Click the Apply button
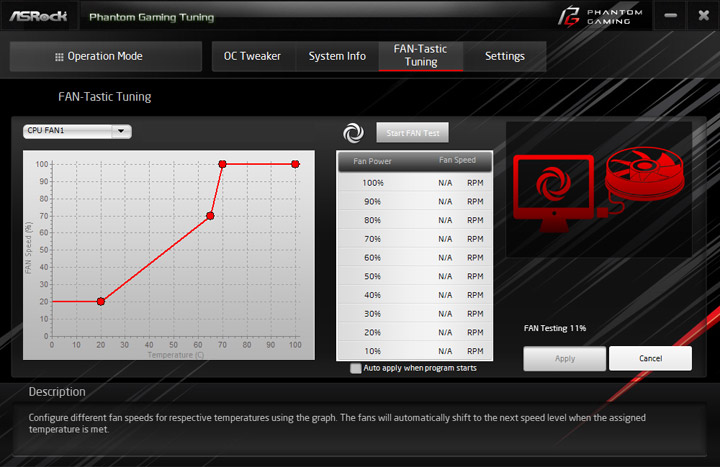Screen dimensions: 720x467 pyautogui.click(x=564, y=359)
